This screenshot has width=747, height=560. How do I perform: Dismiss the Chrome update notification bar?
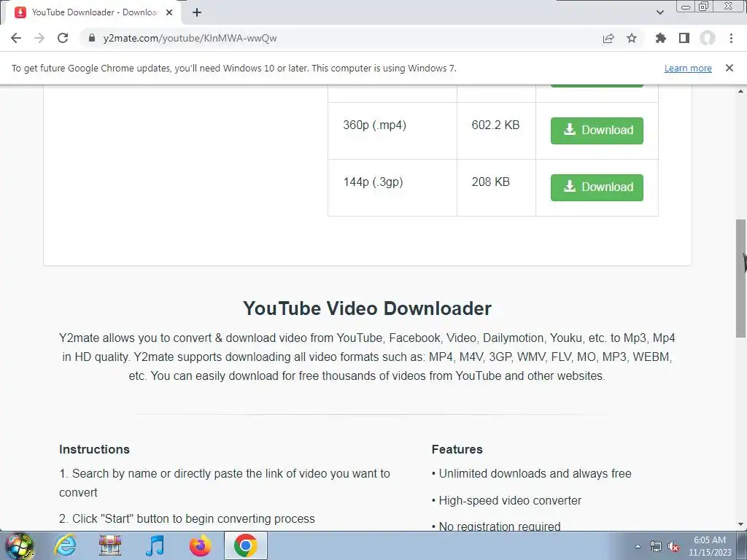click(729, 68)
